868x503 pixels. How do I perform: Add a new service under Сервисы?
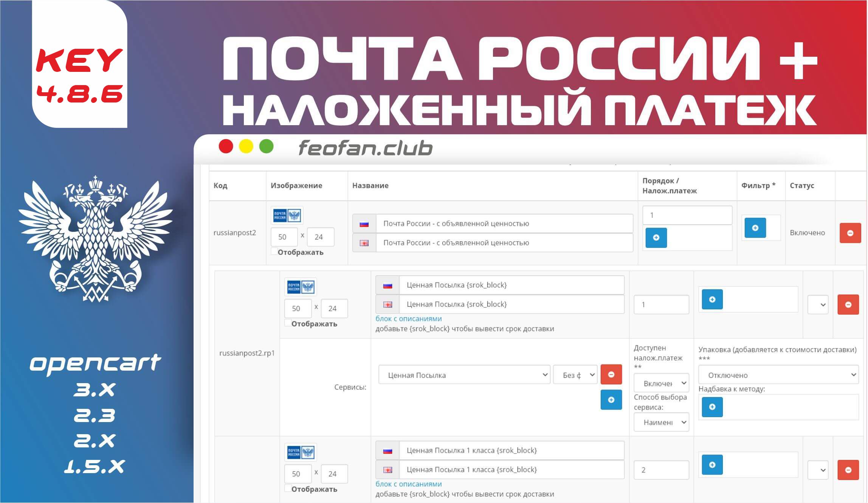pos(611,400)
